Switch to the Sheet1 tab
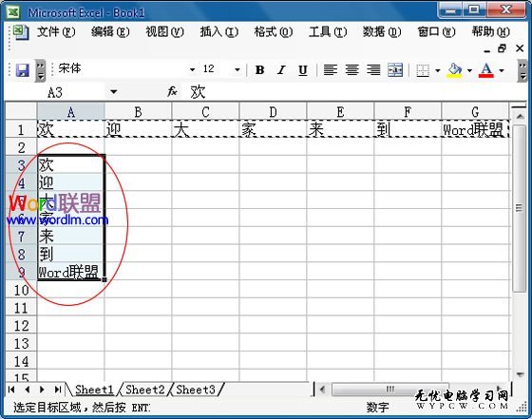The width and height of the screenshot is (532, 419). coord(94,390)
